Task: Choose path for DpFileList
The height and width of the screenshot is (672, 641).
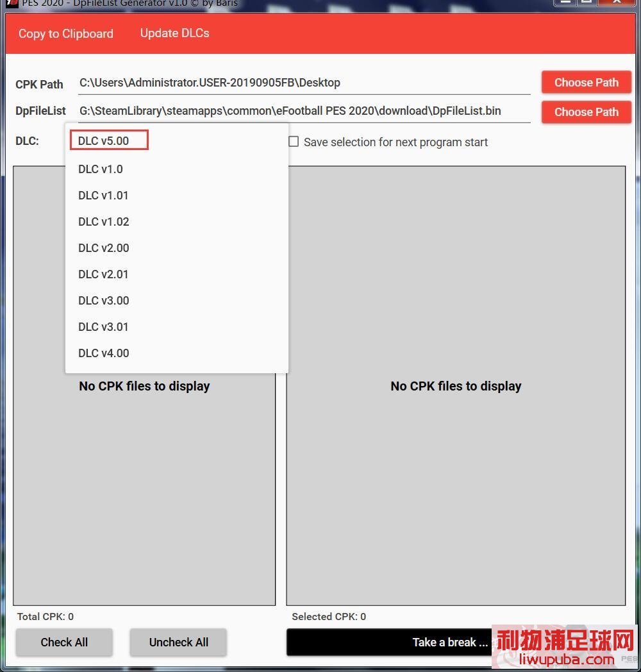Action: 586,112
